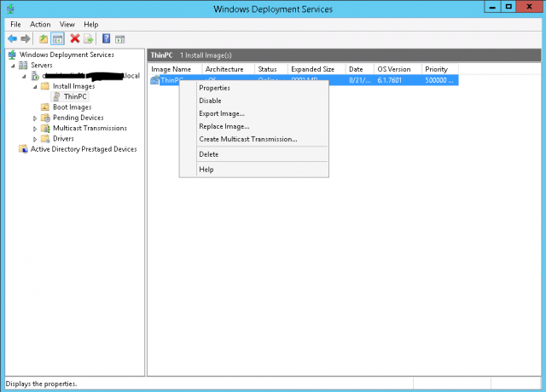Expand the Multicast Transmissions tree node
546x392 pixels.
pyautogui.click(x=35, y=128)
